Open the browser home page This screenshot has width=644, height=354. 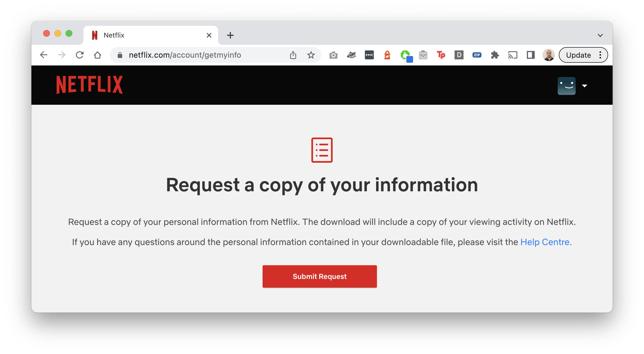coord(98,55)
